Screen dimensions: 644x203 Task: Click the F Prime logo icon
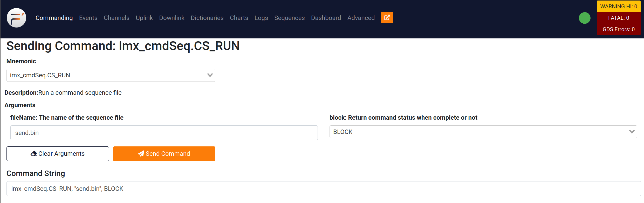[16, 18]
